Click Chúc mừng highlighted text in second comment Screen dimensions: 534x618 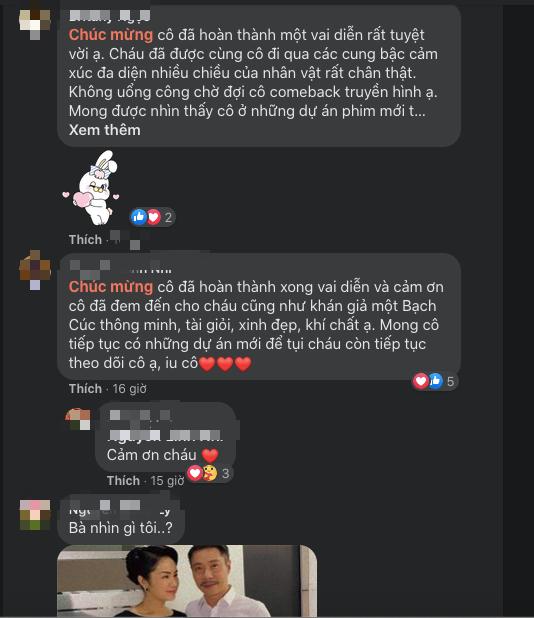111,287
